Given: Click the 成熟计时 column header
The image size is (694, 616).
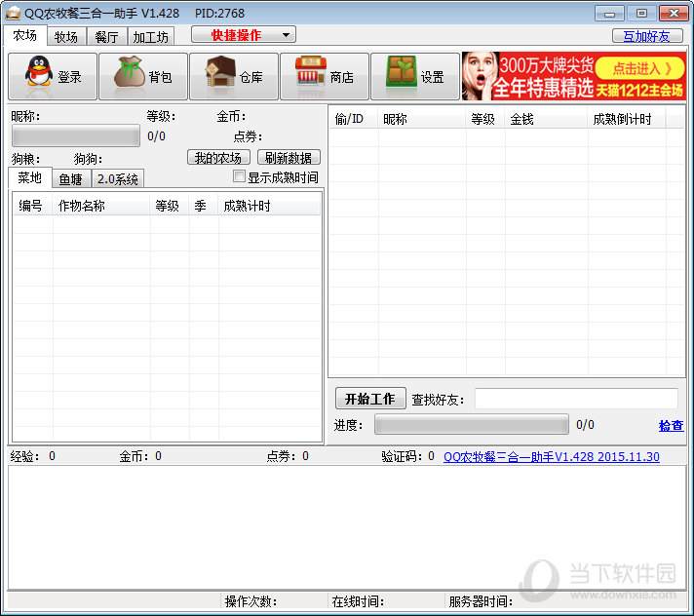Looking at the screenshot, I should 269,206.
